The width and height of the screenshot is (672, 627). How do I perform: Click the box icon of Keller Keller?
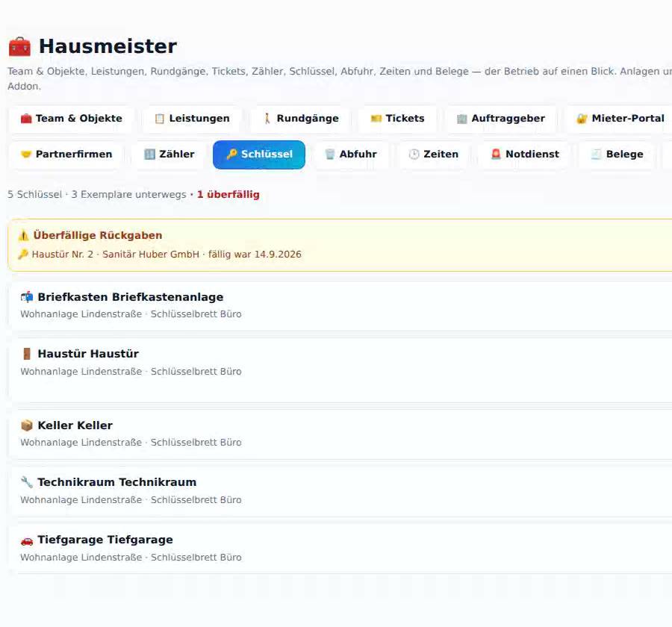[x=27, y=425]
